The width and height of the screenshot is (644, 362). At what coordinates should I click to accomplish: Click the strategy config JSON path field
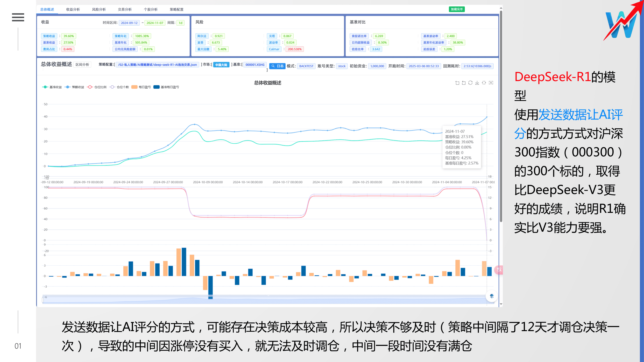(157, 65)
